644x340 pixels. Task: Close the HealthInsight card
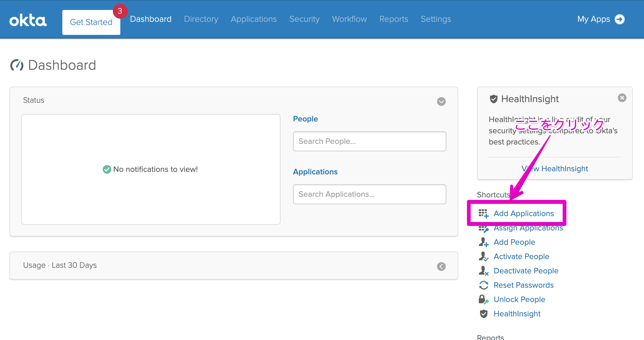[x=622, y=98]
